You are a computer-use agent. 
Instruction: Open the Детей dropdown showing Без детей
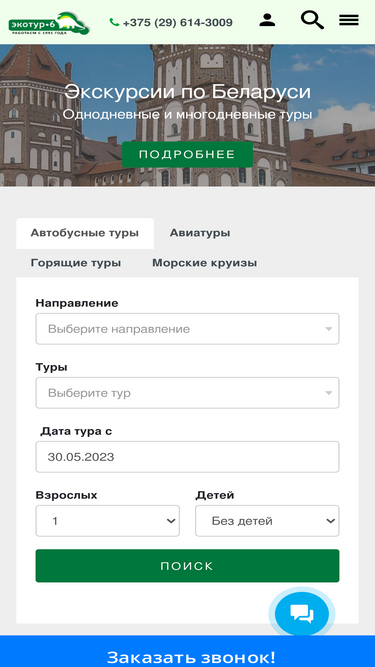(267, 521)
